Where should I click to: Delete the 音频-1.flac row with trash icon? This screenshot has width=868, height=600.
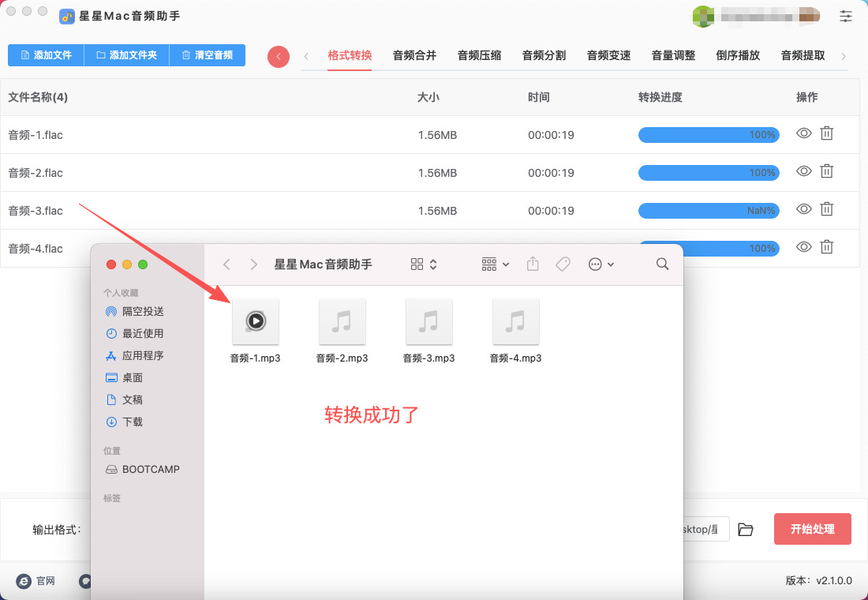tap(826, 133)
